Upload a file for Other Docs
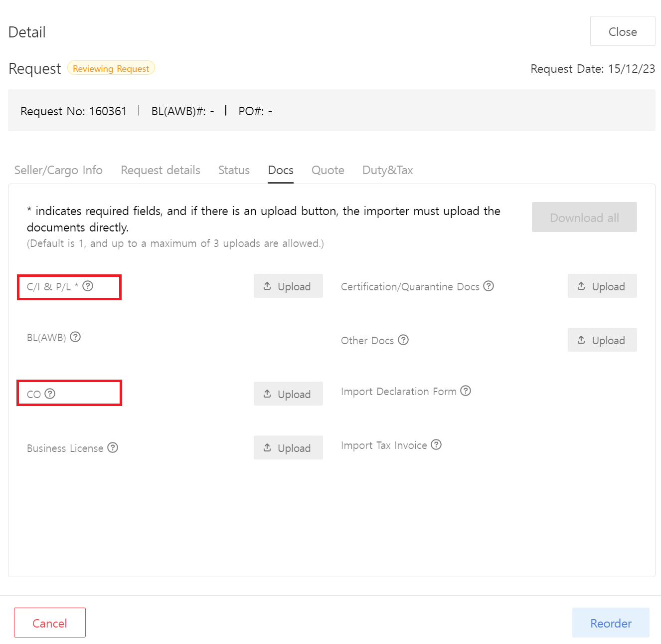661x644 pixels. [x=602, y=340]
